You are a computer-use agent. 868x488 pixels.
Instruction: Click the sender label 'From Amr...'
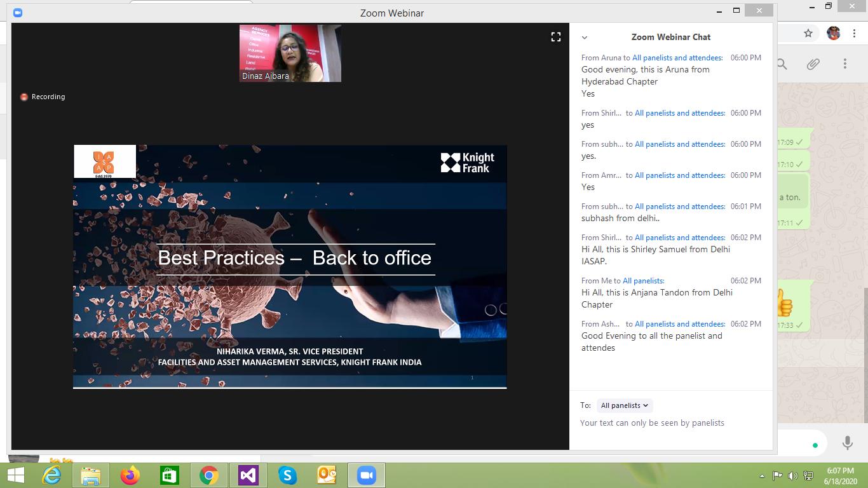600,175
